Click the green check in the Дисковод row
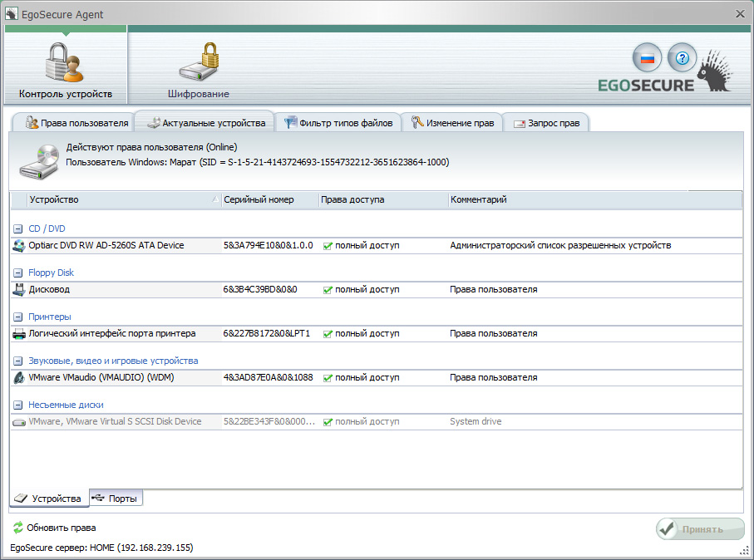The width and height of the screenshot is (754, 560). (328, 290)
